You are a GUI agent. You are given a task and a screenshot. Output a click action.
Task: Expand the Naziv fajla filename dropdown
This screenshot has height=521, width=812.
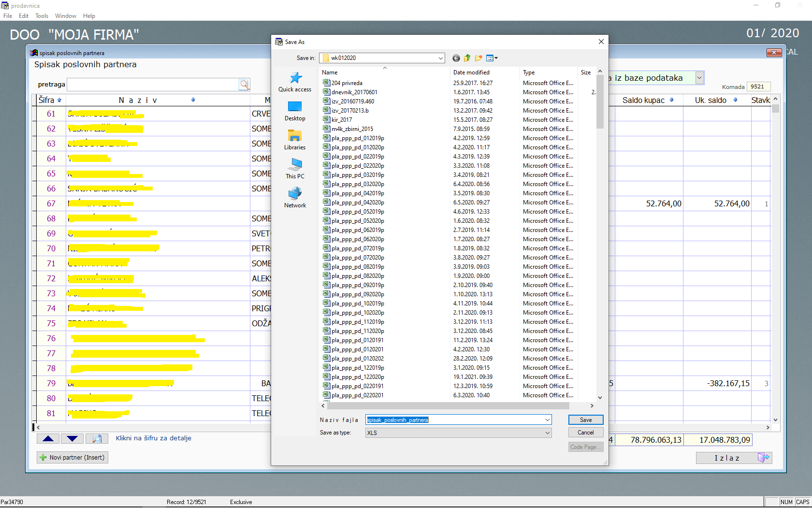[x=548, y=420]
